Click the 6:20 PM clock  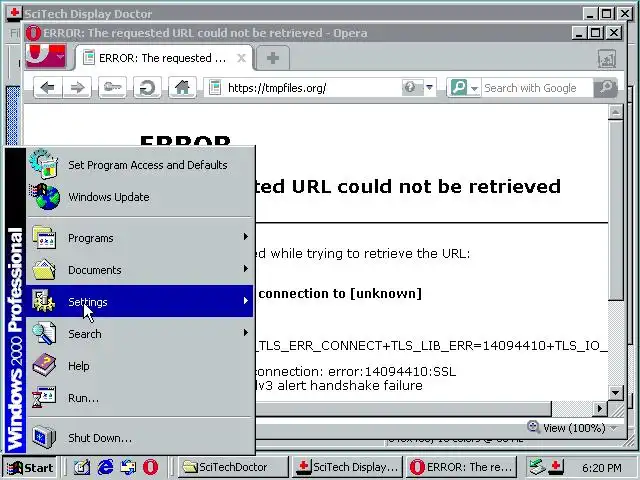click(602, 468)
